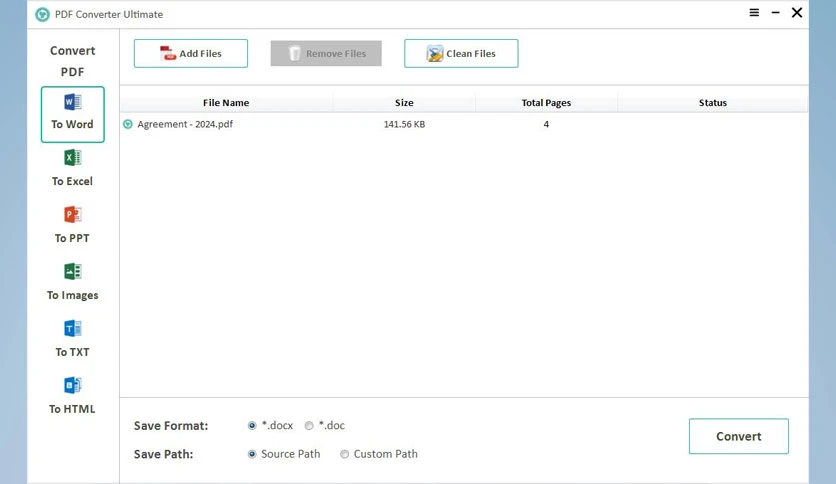The image size is (836, 484).
Task: Clean Files from the list
Action: coord(461,53)
